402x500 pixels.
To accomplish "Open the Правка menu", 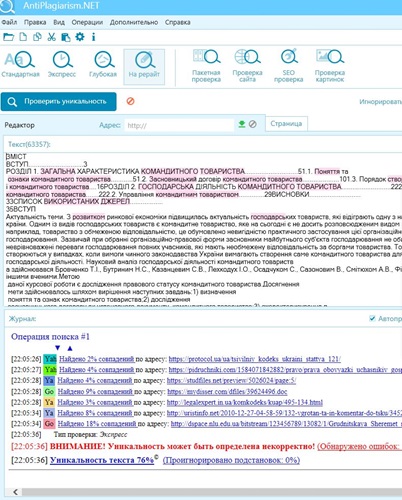I will click(x=35, y=22).
